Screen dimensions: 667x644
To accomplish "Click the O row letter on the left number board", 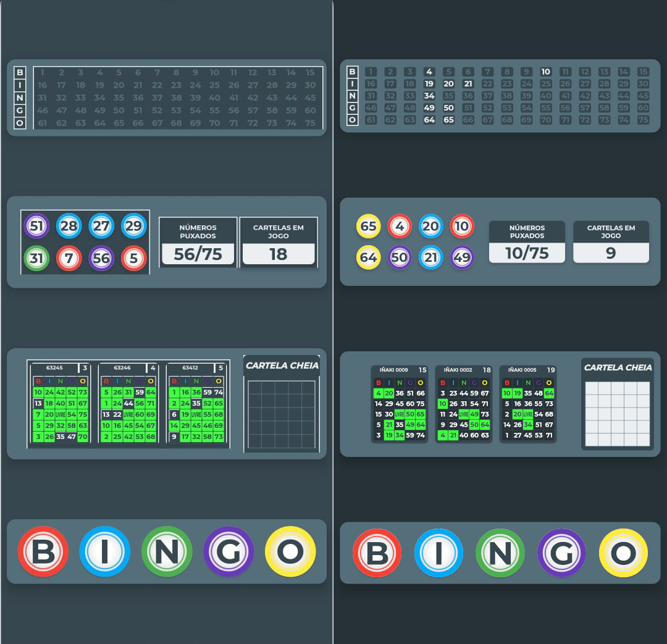I will (x=20, y=123).
